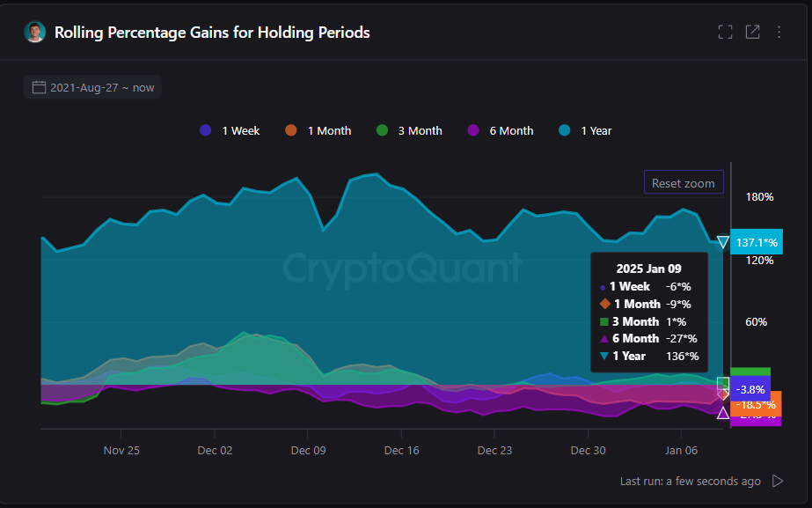Screen dimensions: 812x508
Task: Click the author avatar next to the title
Action: [x=33, y=32]
